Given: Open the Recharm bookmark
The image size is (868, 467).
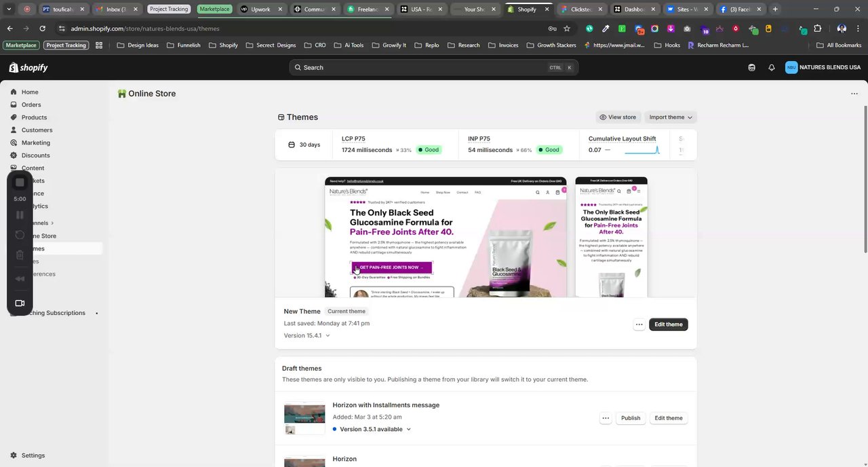Looking at the screenshot, I should tap(718, 45).
